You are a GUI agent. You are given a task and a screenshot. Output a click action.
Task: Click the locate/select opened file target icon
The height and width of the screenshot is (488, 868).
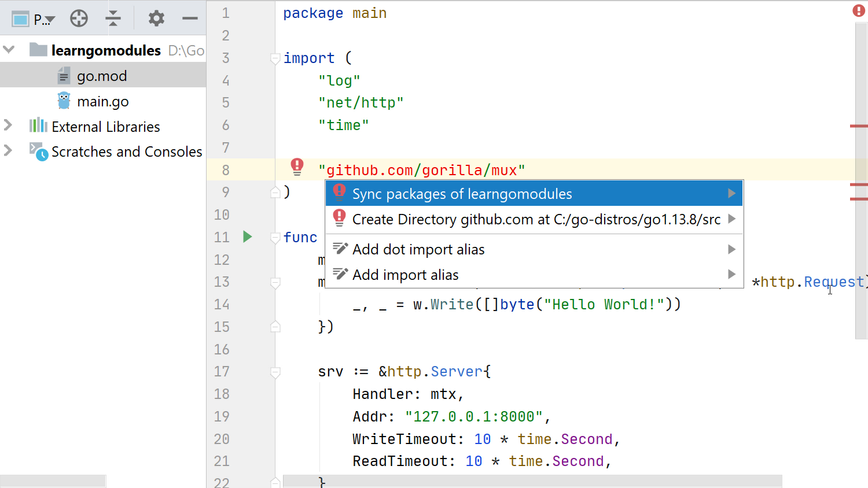coord(79,19)
